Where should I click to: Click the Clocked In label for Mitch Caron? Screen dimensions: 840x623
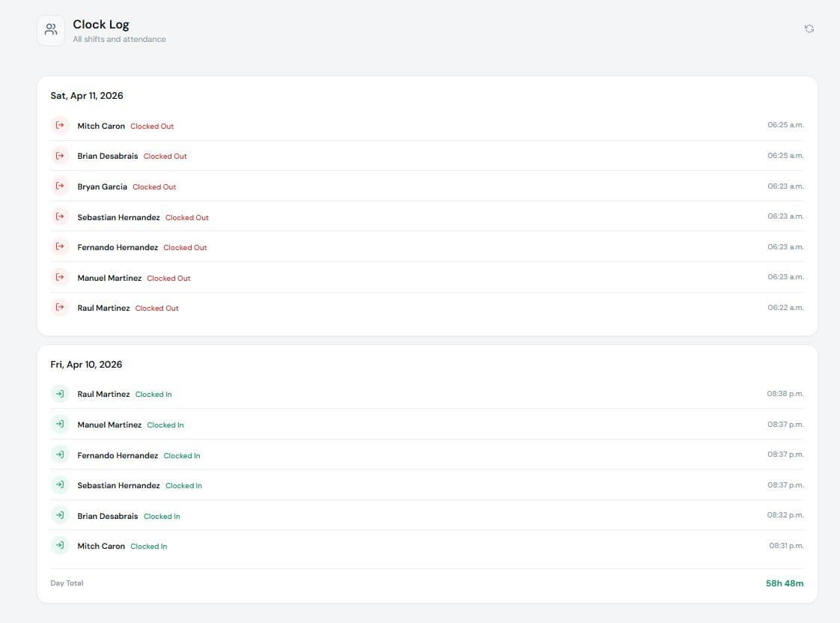click(148, 546)
